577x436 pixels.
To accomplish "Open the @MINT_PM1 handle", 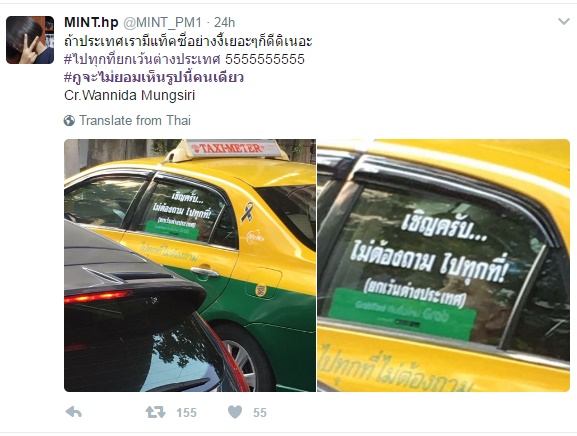I will click(x=162, y=23).
